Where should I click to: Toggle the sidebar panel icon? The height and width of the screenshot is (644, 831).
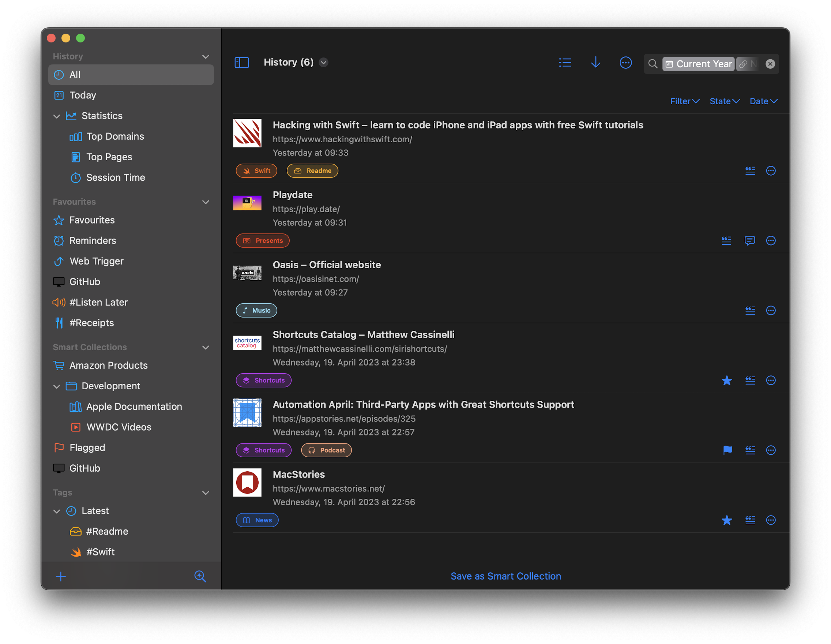coord(242,63)
